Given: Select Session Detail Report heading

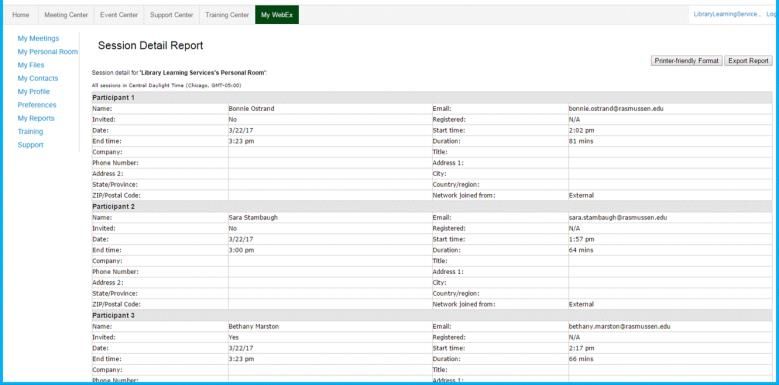Looking at the screenshot, I should pos(151,46).
